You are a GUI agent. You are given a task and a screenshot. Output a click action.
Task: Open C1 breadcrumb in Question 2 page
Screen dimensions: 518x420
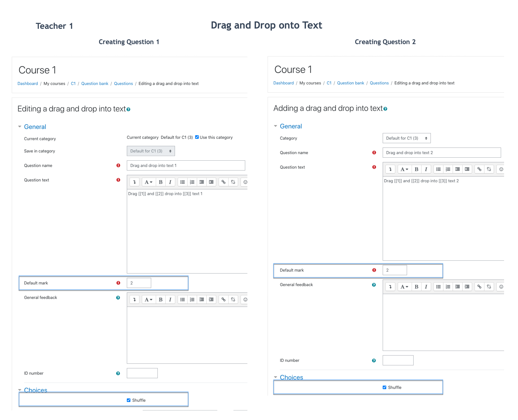pos(329,83)
